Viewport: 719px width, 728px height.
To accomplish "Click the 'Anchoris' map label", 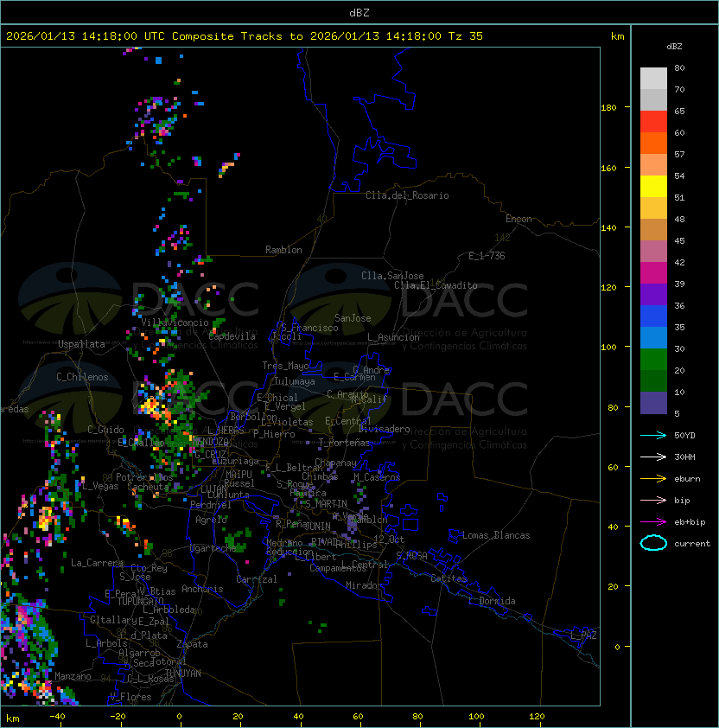I will 202,589.
